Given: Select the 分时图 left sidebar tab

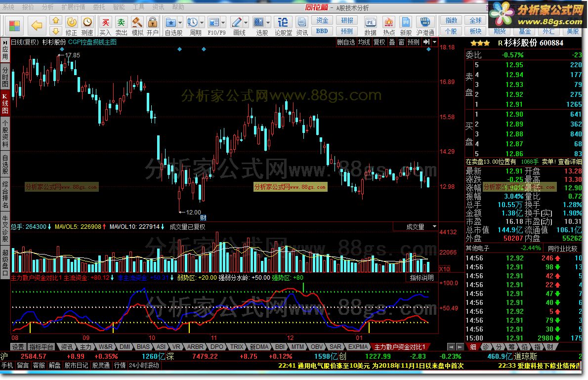Looking at the screenshot, I should [x=5, y=77].
